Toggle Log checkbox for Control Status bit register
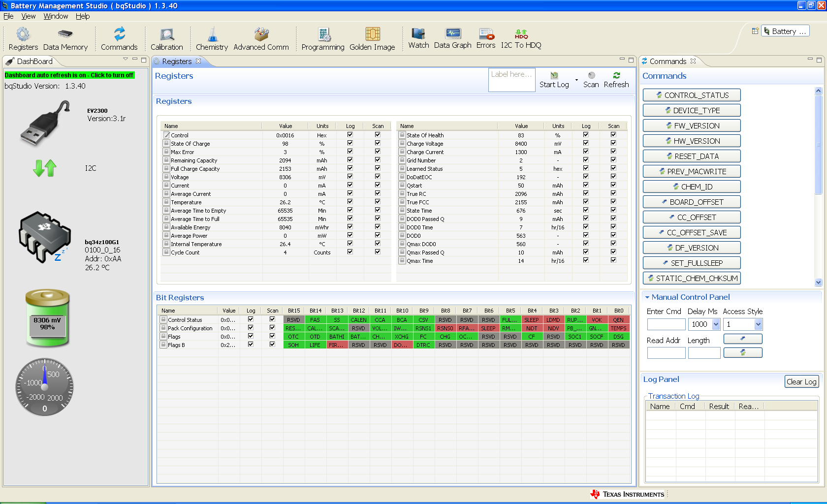The width and height of the screenshot is (827, 504). (251, 319)
